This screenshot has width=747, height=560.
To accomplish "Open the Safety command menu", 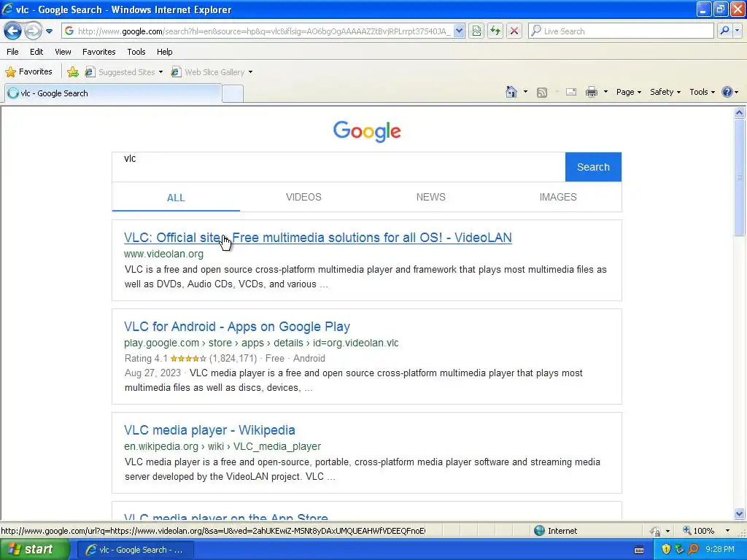I will (665, 92).
